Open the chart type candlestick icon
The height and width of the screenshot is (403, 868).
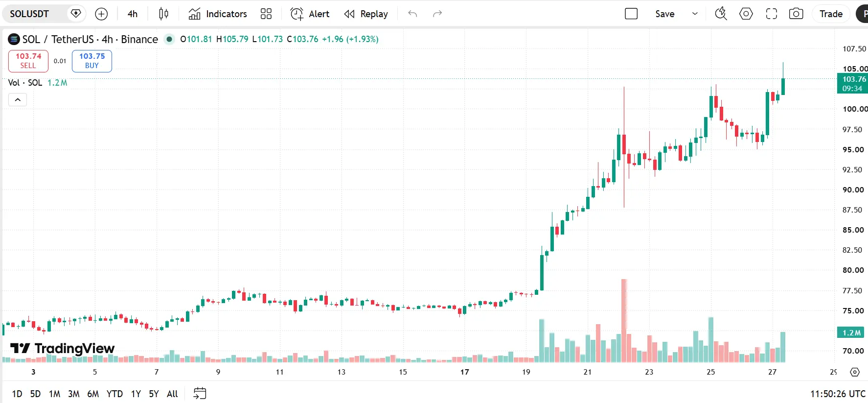pyautogui.click(x=164, y=14)
